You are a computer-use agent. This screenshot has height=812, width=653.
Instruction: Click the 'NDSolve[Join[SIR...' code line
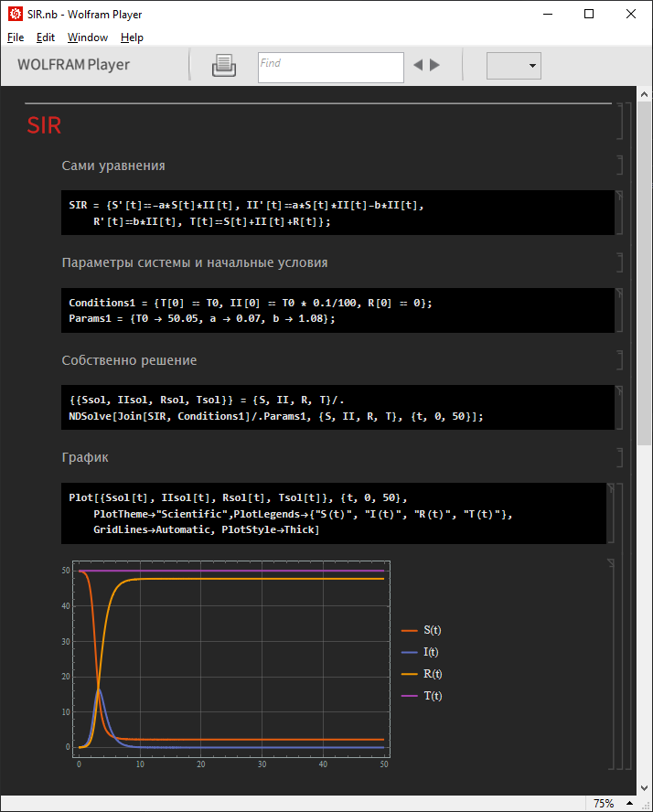276,416
